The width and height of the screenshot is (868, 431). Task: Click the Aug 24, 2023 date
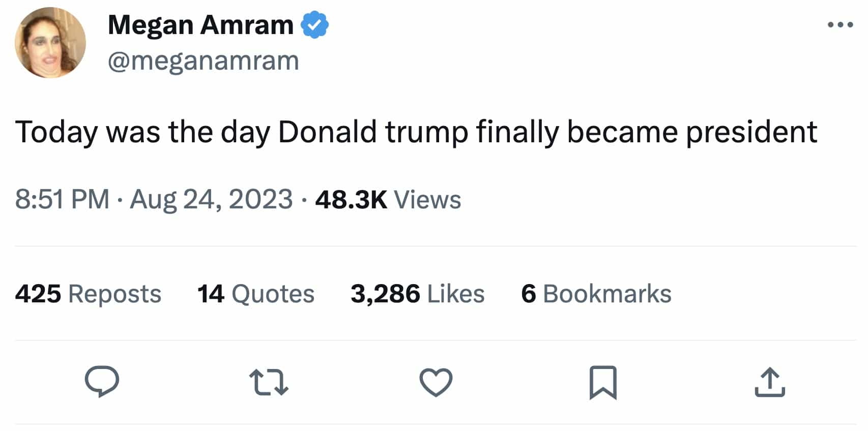tap(211, 199)
